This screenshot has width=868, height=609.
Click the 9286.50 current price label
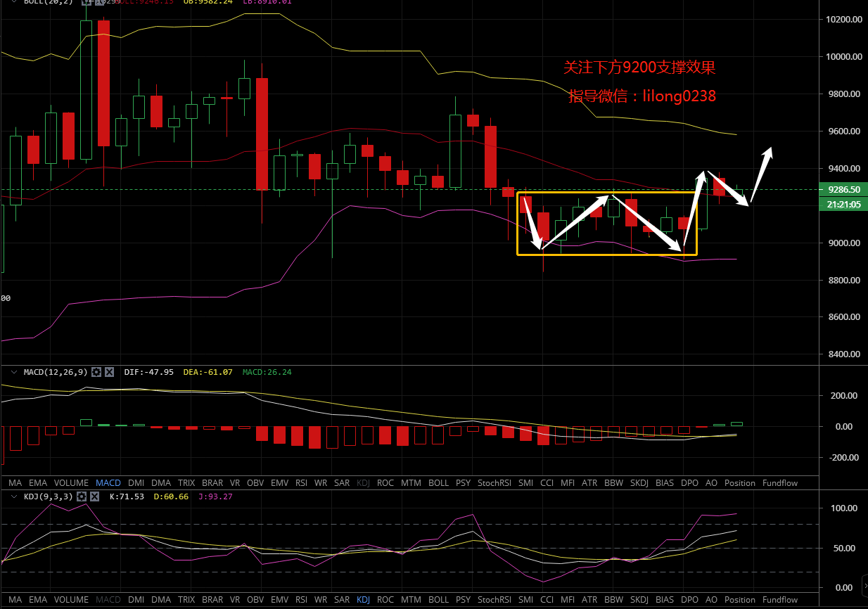[844, 190]
